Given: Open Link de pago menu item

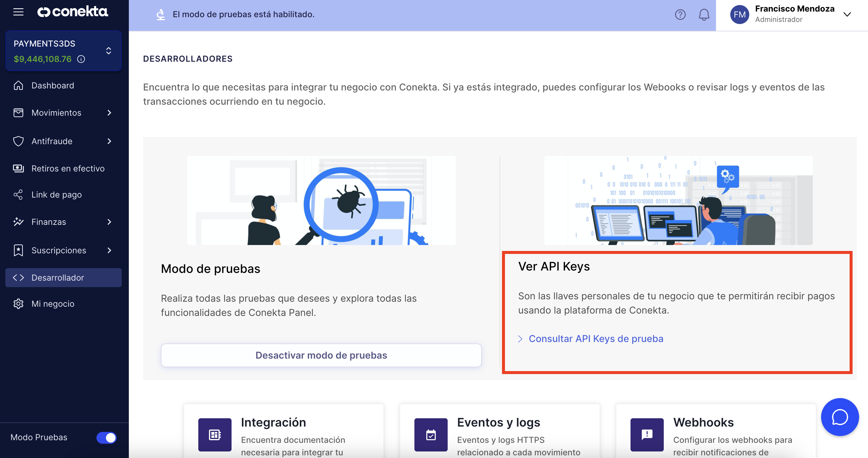Looking at the screenshot, I should pyautogui.click(x=63, y=195).
